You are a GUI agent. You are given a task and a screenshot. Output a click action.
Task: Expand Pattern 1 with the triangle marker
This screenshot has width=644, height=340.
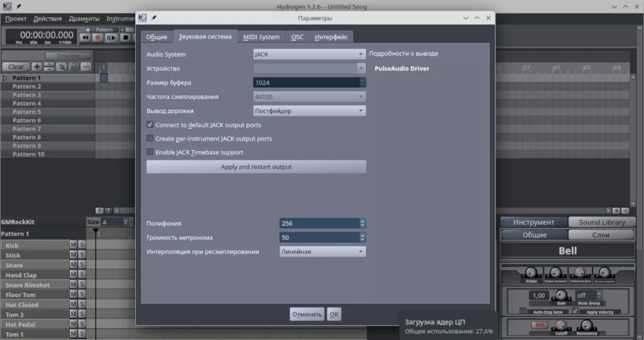(x=5, y=77)
